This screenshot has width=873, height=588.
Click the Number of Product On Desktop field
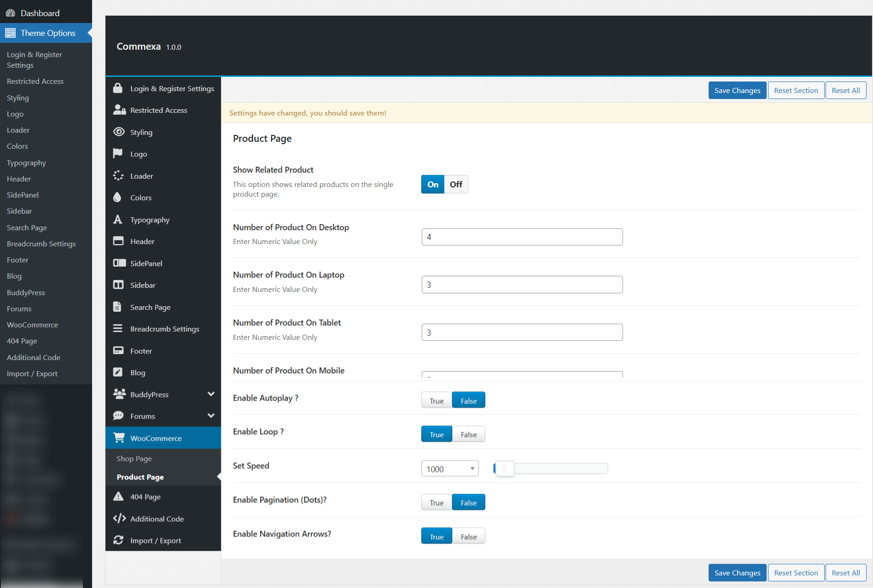point(522,237)
